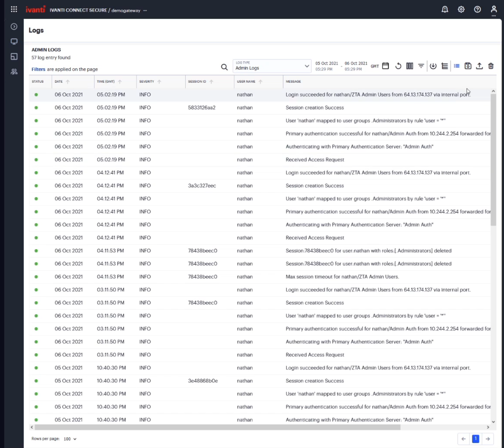
Task: Open the filter options
Action: (421, 66)
